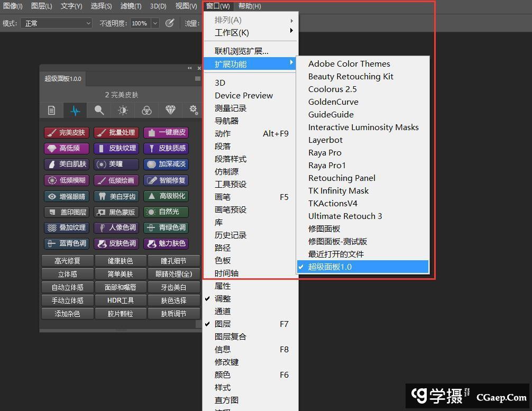Expand the 不透明度 opacity dropdown arrow
This screenshot has height=411, width=532.
155,23
